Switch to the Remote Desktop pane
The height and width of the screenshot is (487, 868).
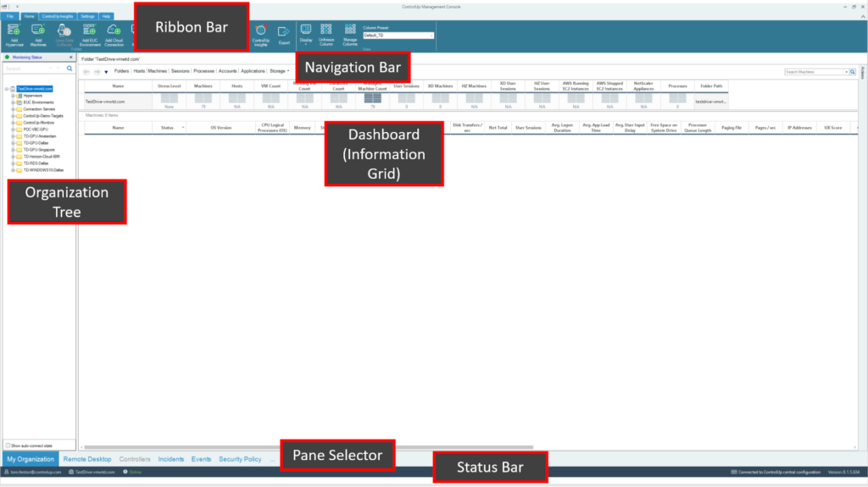coord(87,459)
